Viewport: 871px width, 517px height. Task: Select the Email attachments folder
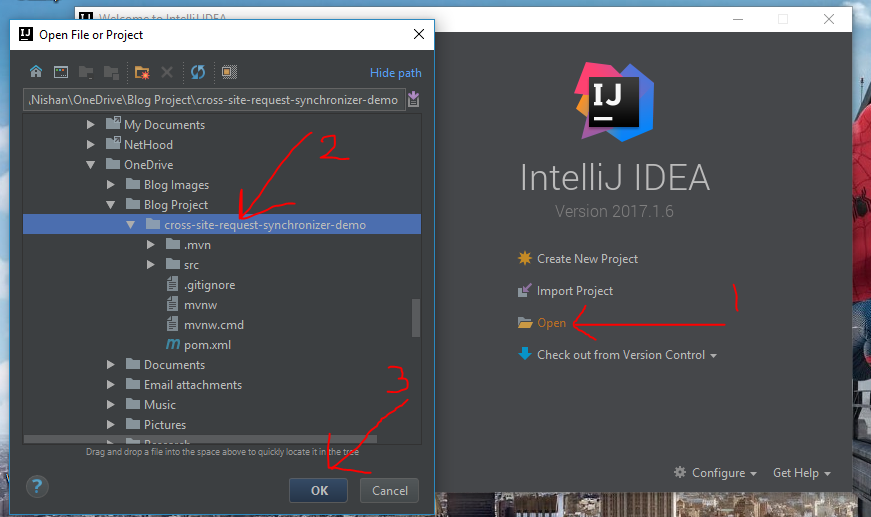pos(193,385)
